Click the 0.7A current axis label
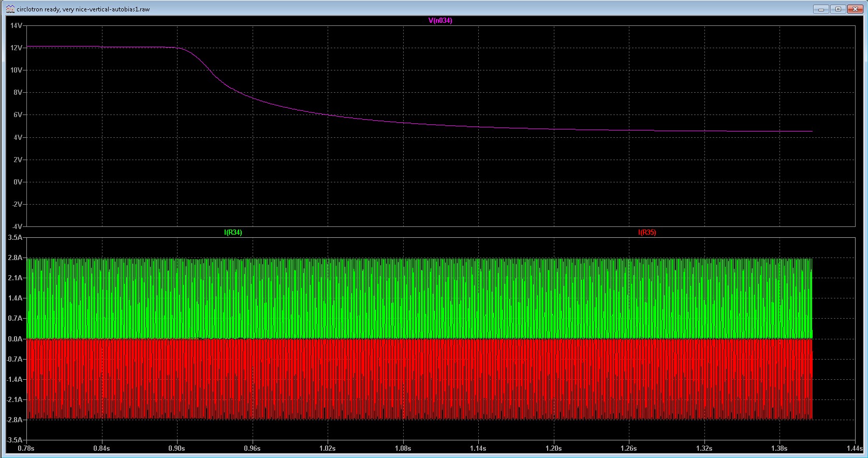This screenshot has width=868, height=458. click(16, 319)
